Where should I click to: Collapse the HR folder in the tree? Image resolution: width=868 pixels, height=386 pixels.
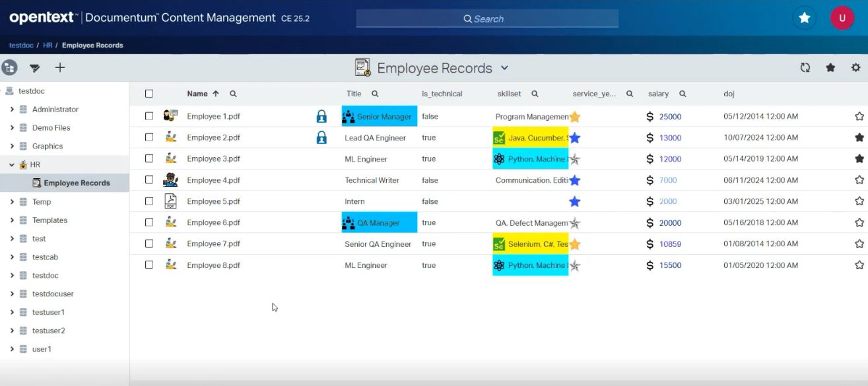[x=12, y=164]
